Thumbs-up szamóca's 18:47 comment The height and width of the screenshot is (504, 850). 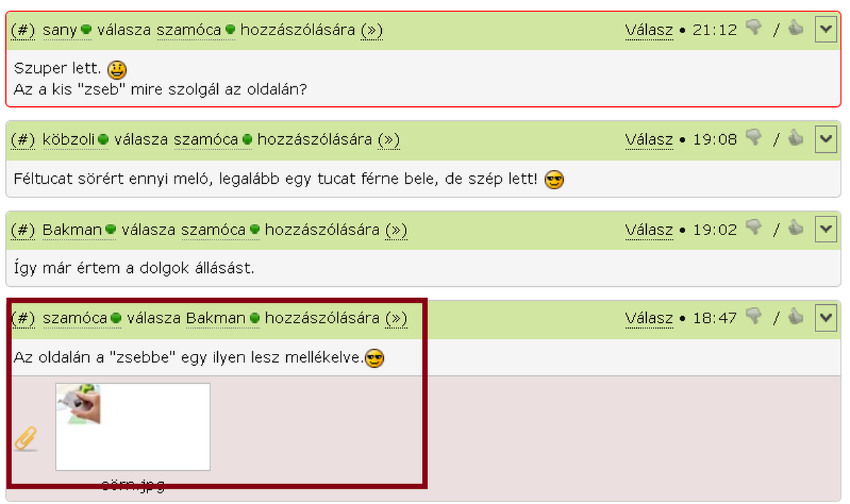point(796,316)
